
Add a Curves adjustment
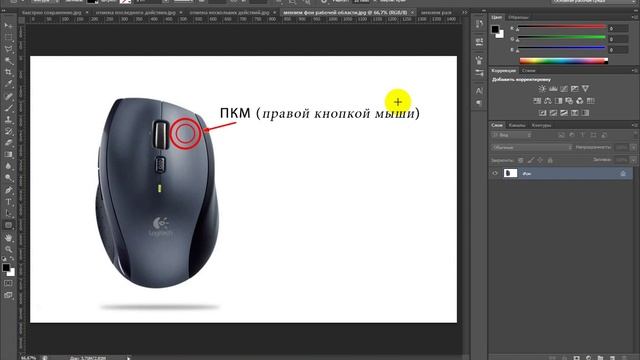tap(564, 89)
